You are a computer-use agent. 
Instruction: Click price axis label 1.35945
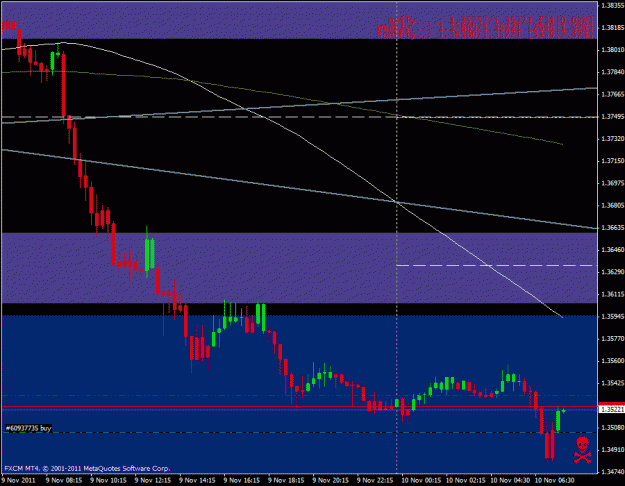pos(613,317)
